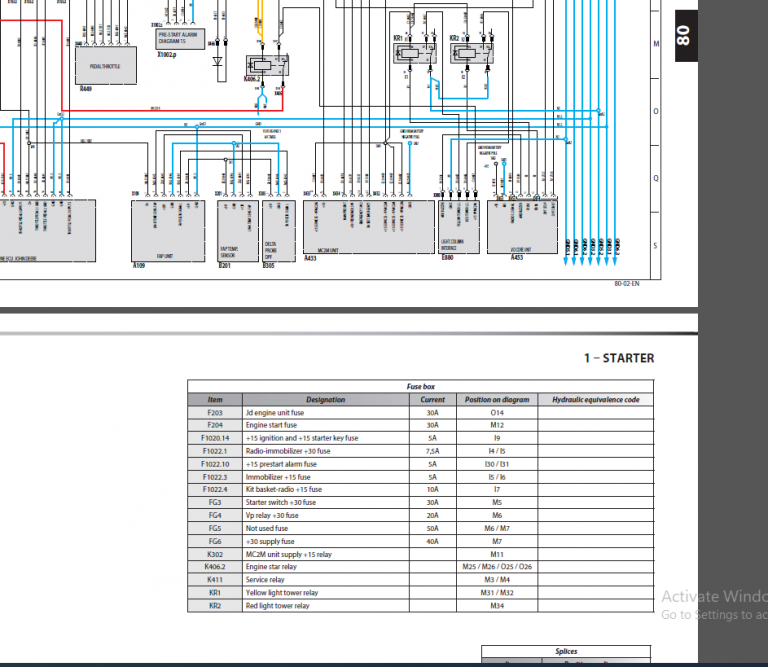Click "Red light tower relay" designation
Viewport: 768px width, 667px height.
[x=277, y=606]
